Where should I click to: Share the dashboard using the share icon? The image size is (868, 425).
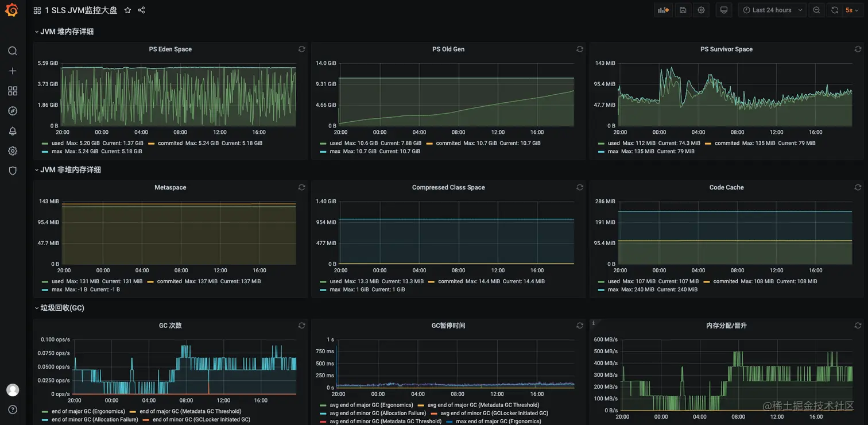[141, 10]
